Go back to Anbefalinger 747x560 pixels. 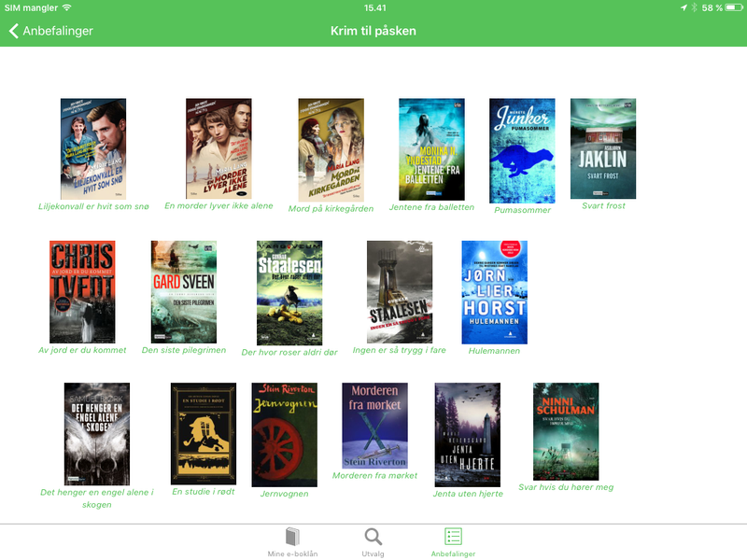(x=51, y=31)
